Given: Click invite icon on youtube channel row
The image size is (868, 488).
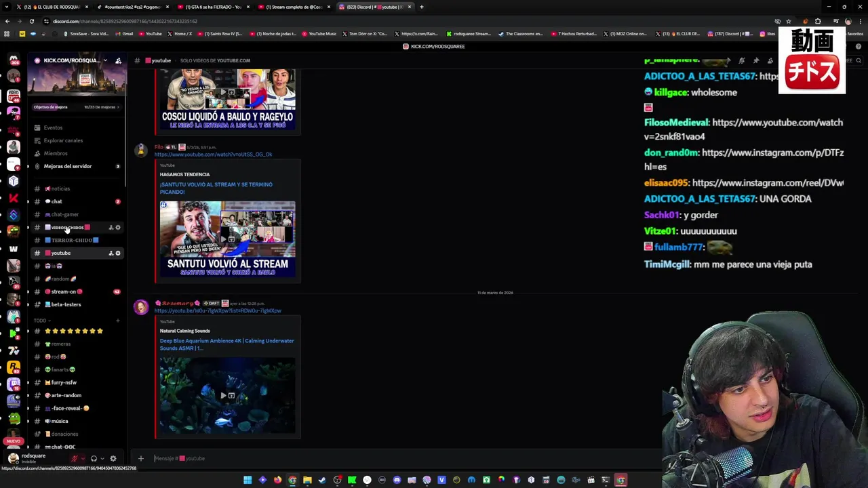Looking at the screenshot, I should click(111, 253).
